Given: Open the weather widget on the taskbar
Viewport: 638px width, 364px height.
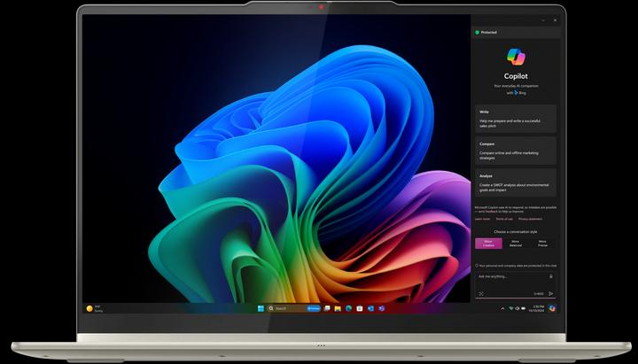Looking at the screenshot, I should [x=95, y=308].
